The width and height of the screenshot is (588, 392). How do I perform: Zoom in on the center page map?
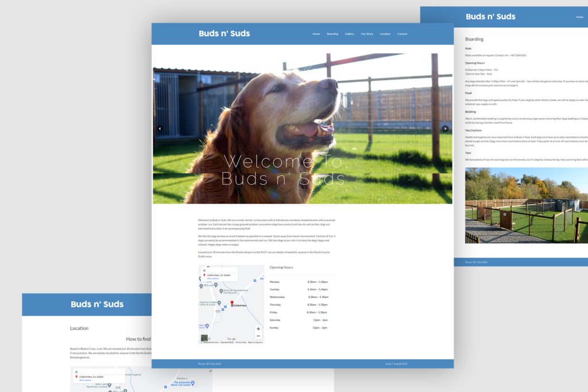pos(258,329)
